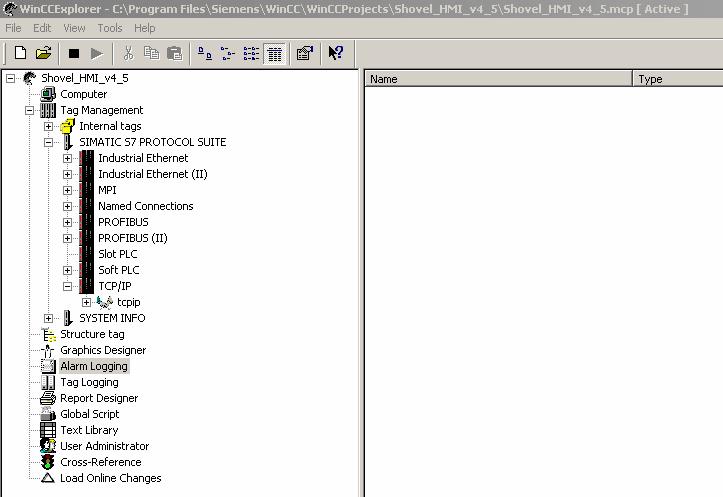Select the Text Library label
Image resolution: width=723 pixels, height=497 pixels.
[89, 430]
